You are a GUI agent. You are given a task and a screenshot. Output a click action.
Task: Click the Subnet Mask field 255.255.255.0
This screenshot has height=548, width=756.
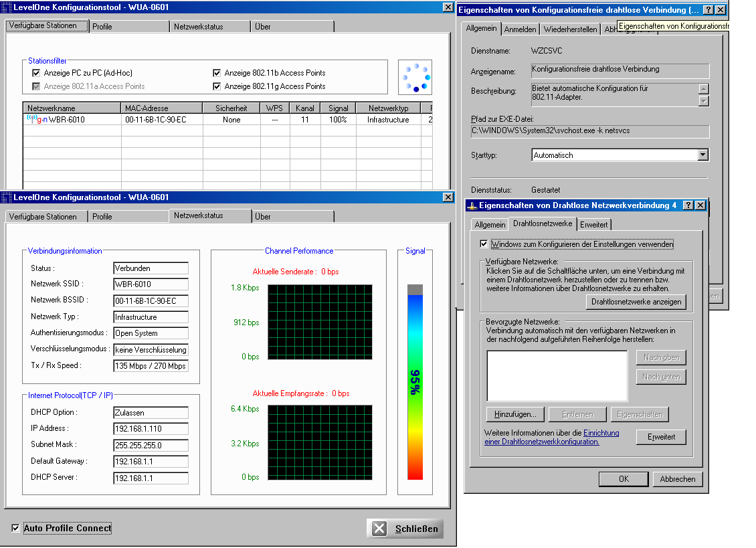(x=151, y=445)
